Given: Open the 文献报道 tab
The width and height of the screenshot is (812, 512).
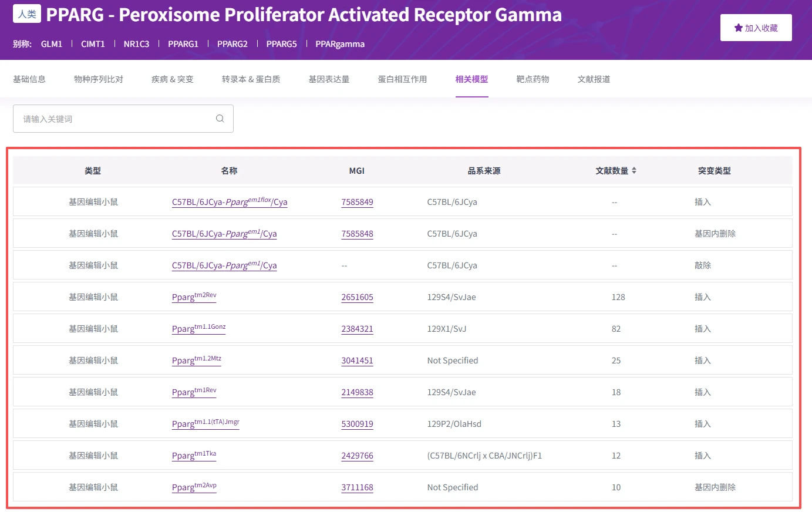Looking at the screenshot, I should tap(594, 79).
